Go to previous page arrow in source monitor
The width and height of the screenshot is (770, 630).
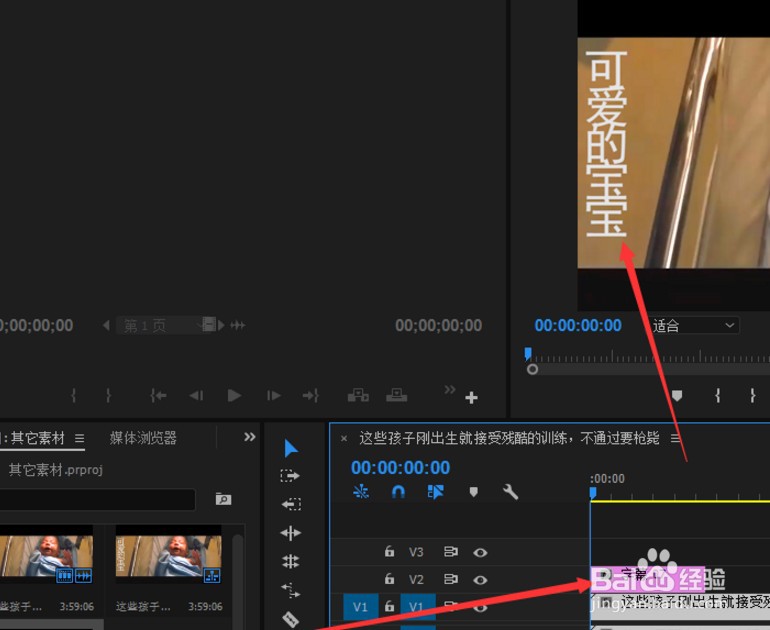point(106,325)
